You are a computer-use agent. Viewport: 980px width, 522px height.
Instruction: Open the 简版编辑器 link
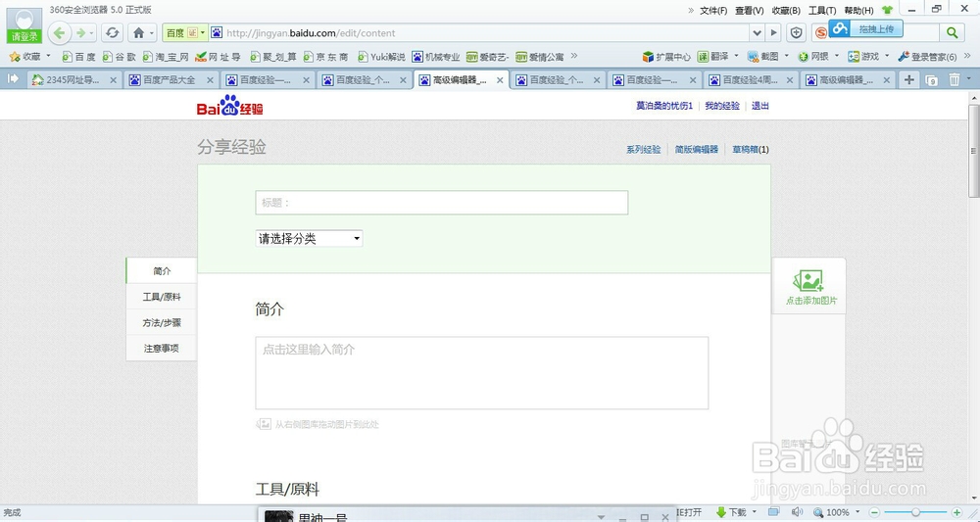tap(696, 149)
